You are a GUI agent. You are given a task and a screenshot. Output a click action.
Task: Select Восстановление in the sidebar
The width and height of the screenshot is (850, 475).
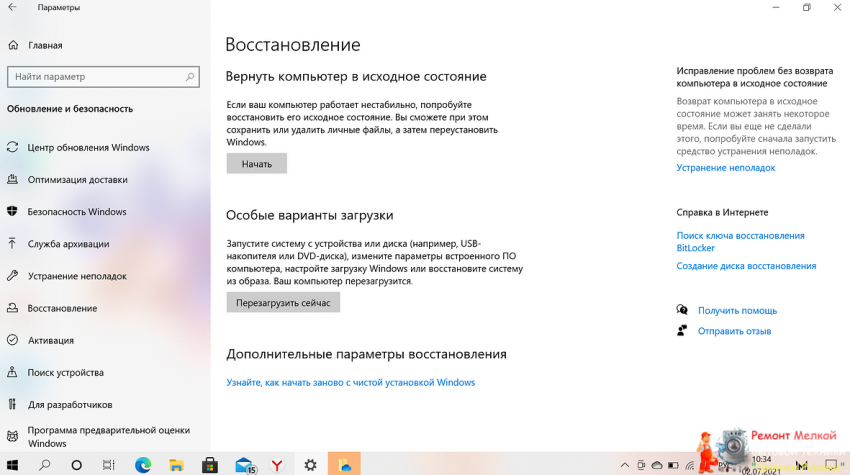(x=62, y=308)
